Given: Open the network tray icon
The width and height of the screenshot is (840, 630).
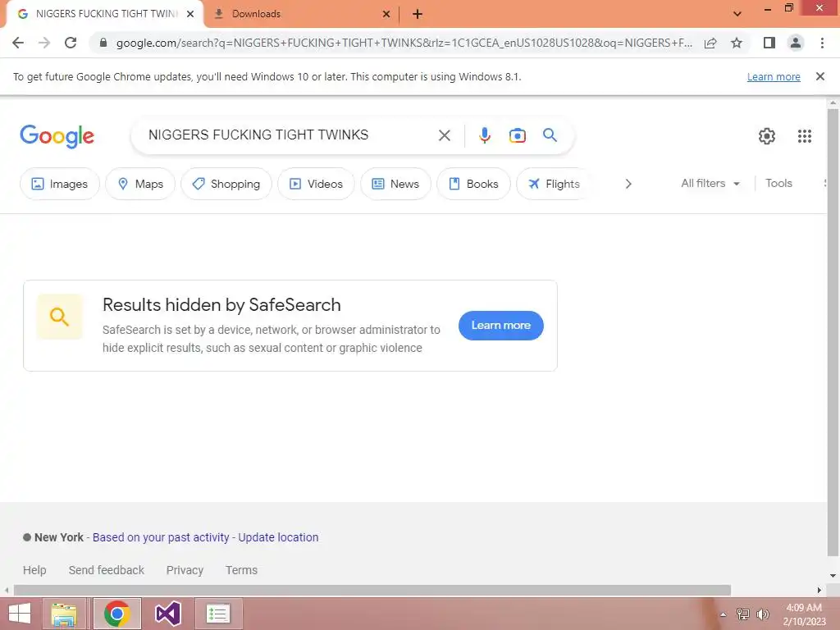Looking at the screenshot, I should (743, 614).
